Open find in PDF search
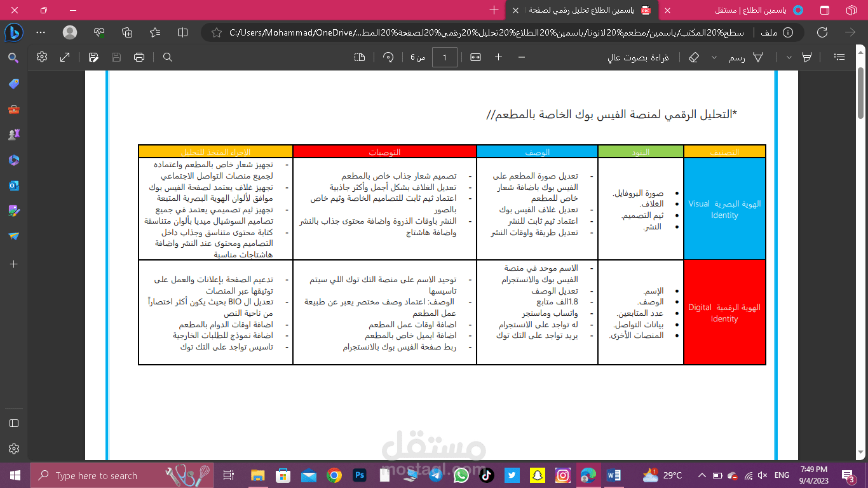 [x=168, y=57]
